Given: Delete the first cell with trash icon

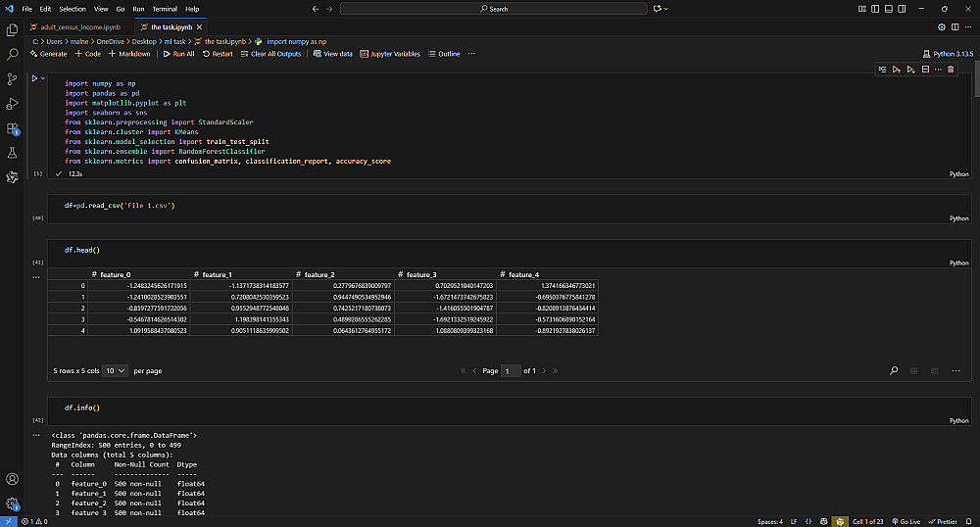Looking at the screenshot, I should tap(950, 70).
